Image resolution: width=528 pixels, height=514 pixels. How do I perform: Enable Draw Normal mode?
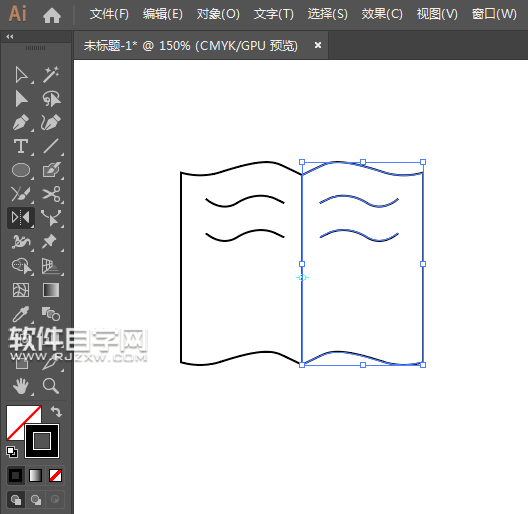pyautogui.click(x=16, y=500)
